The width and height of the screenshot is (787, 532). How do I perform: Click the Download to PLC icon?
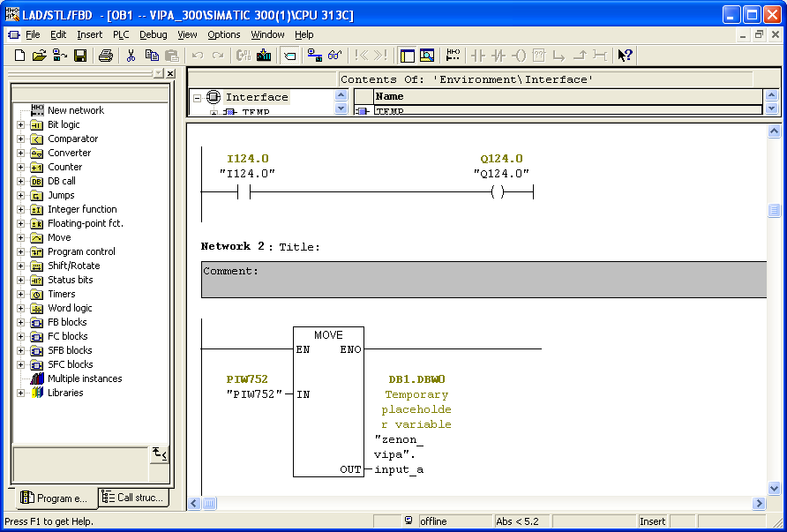click(x=264, y=56)
